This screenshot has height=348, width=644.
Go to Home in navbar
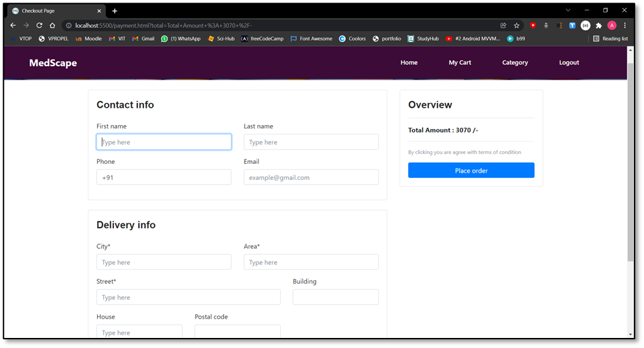pyautogui.click(x=409, y=62)
